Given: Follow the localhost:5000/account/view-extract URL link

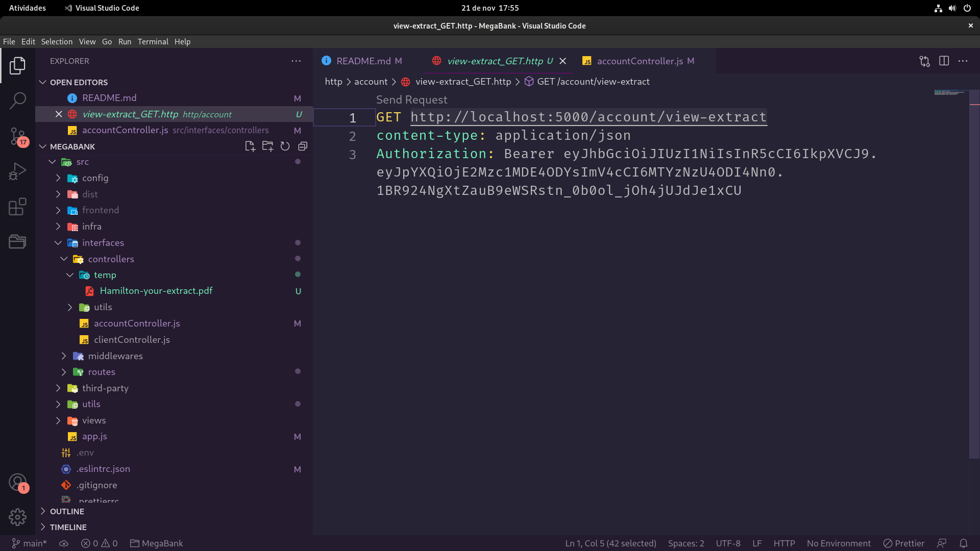Looking at the screenshot, I should [589, 117].
